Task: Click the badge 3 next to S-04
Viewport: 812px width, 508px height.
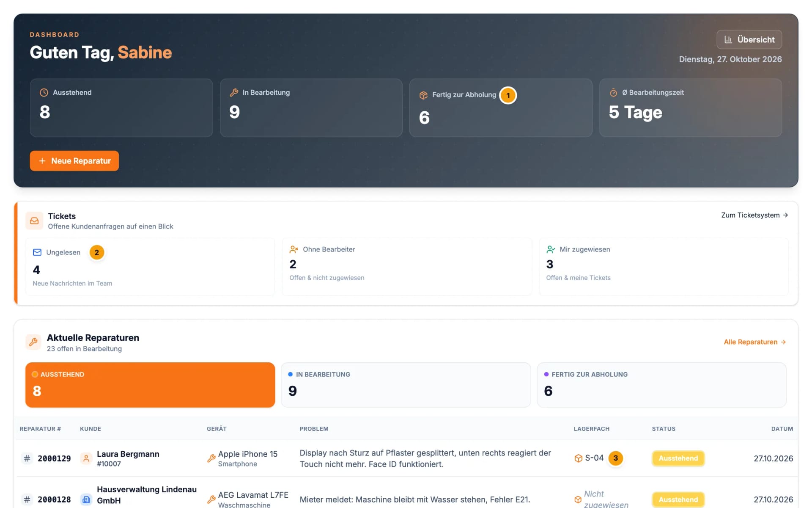Action: (615, 458)
